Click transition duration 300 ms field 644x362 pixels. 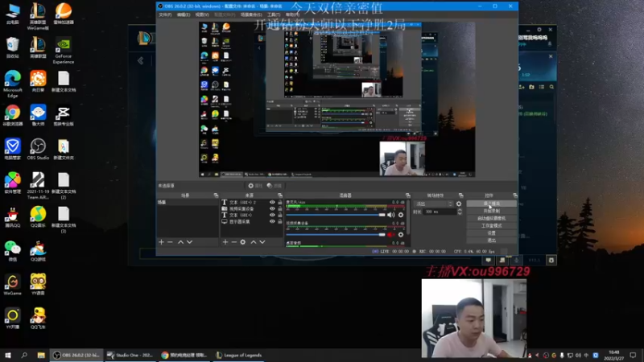tap(440, 212)
